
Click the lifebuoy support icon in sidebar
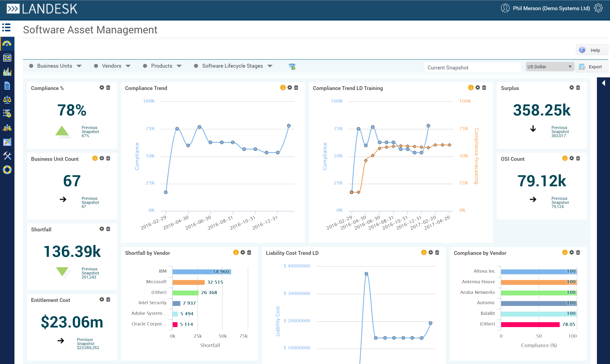point(7,170)
